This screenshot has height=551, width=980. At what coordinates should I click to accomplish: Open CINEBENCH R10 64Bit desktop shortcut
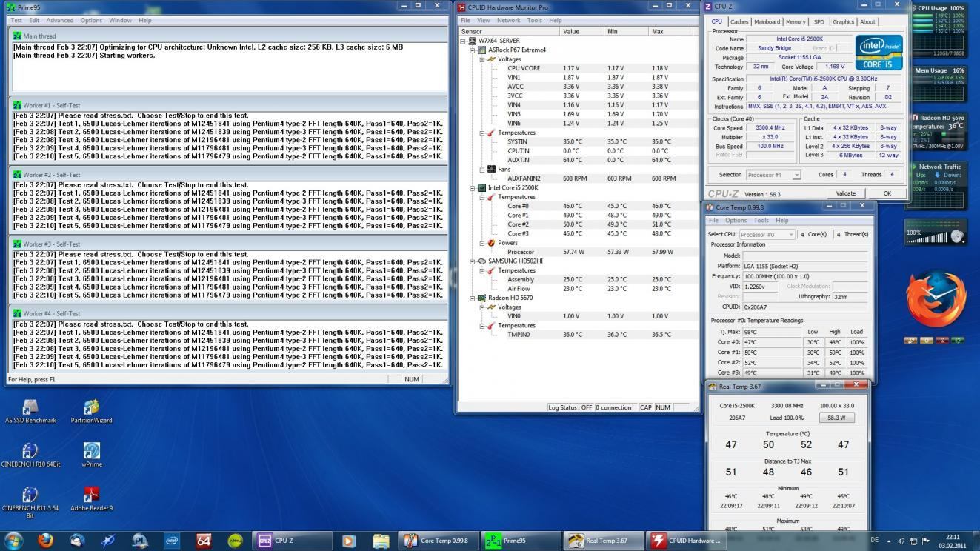[x=30, y=455]
